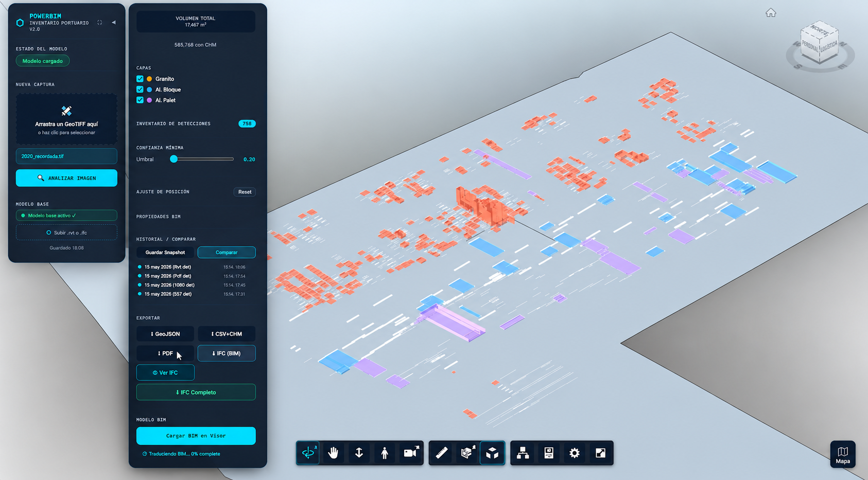Image resolution: width=868 pixels, height=480 pixels.
Task: Select the Zoom dolly arrows tool
Action: (359, 453)
